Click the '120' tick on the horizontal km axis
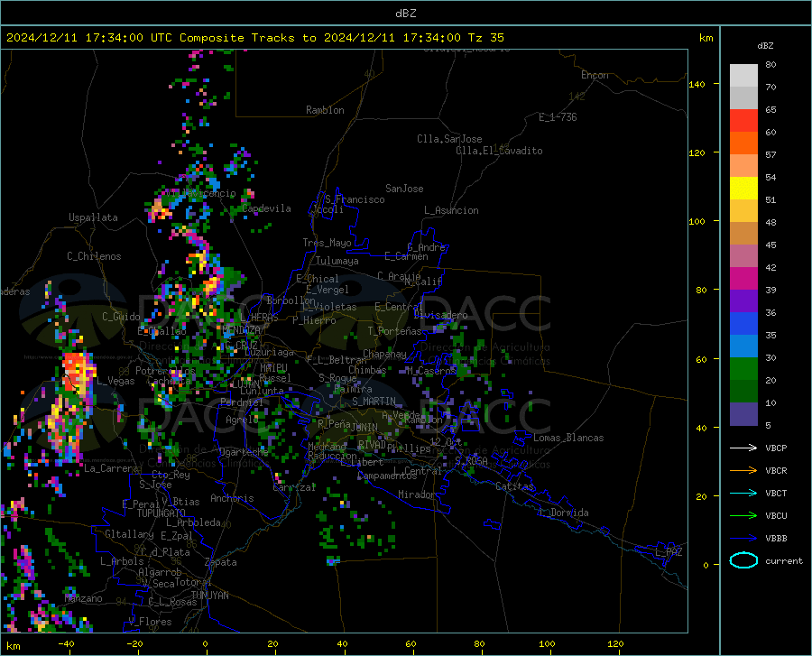Viewport: 812px width, 656px height. click(615, 644)
